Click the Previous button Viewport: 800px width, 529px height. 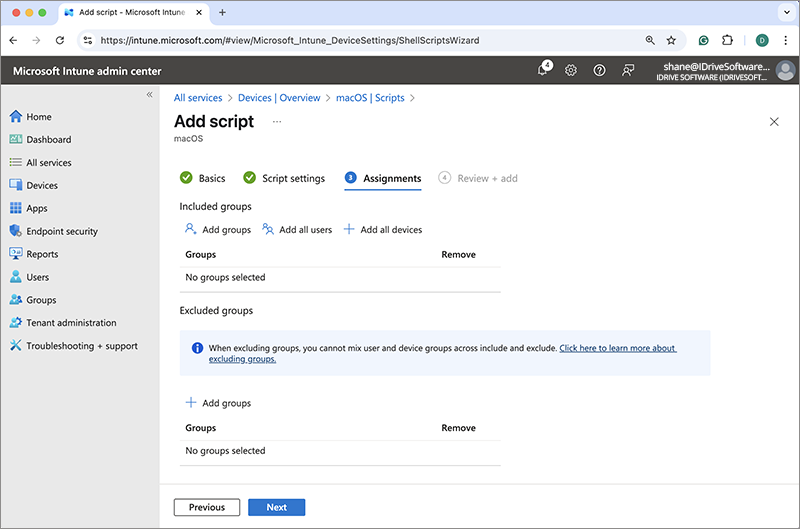tap(207, 507)
